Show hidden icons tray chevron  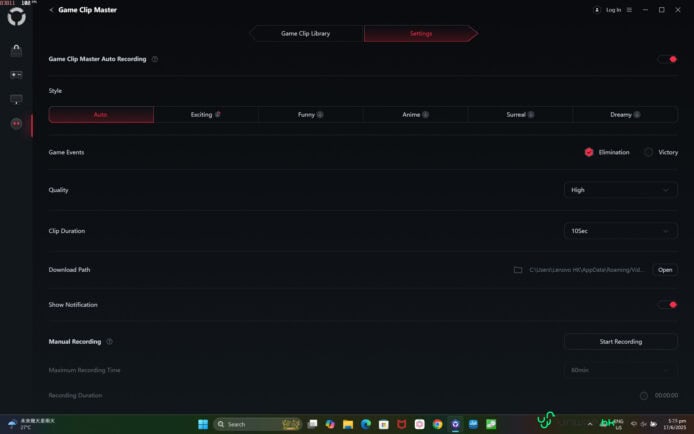pos(590,424)
